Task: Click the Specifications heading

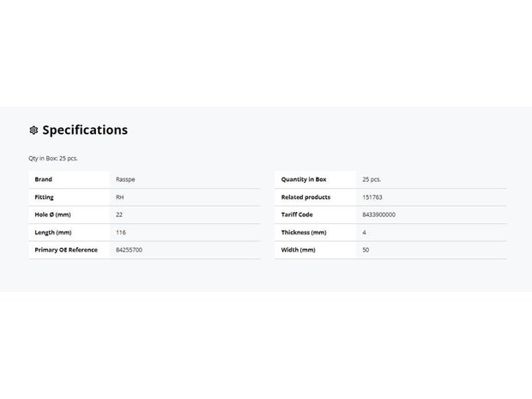Action: pos(85,130)
